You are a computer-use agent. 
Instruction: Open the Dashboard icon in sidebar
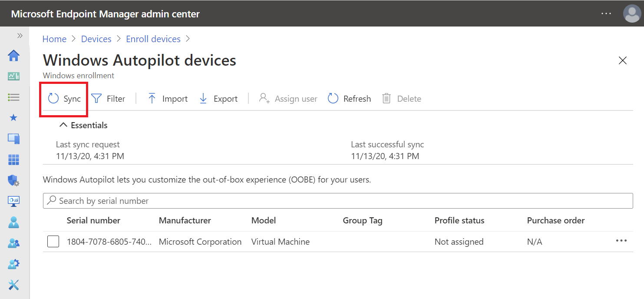(x=14, y=76)
